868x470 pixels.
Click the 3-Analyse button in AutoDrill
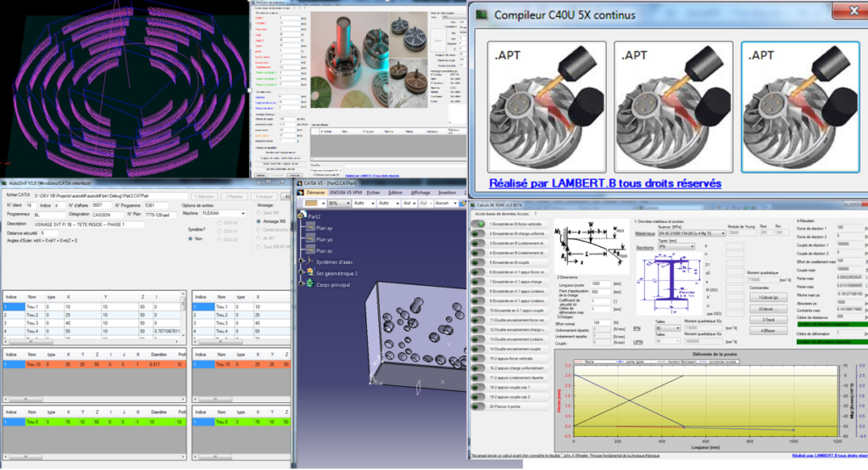[x=264, y=196]
